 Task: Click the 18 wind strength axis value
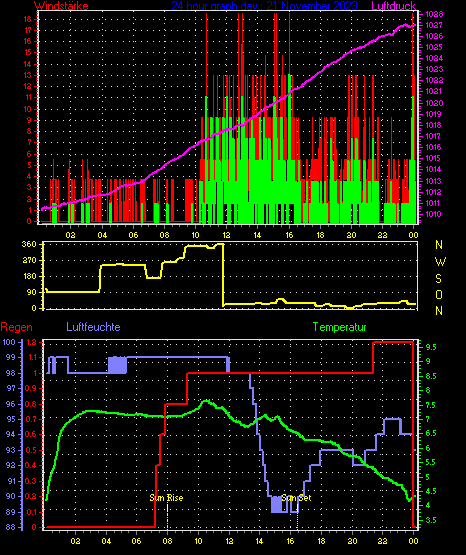28,19
